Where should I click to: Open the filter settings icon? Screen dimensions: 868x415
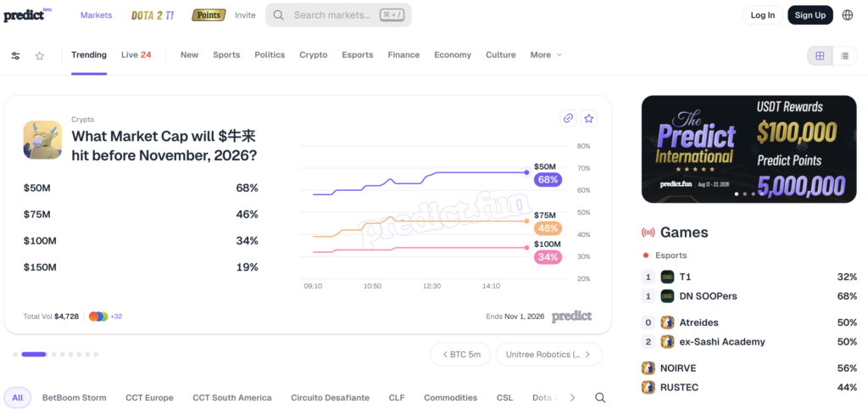click(15, 55)
